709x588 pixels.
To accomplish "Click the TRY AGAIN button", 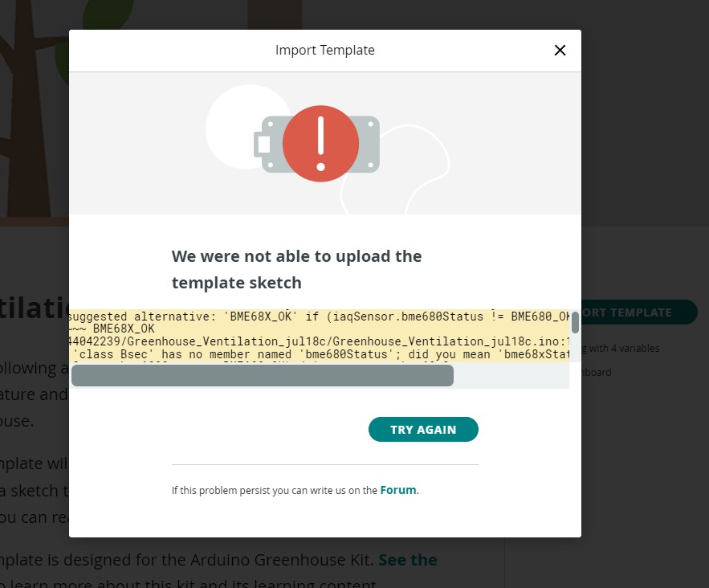I will (423, 429).
